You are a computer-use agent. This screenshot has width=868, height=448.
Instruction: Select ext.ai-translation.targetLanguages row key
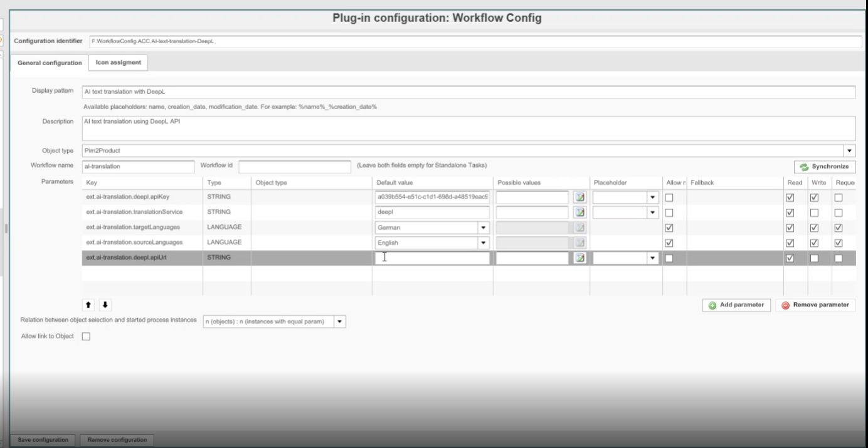click(133, 227)
